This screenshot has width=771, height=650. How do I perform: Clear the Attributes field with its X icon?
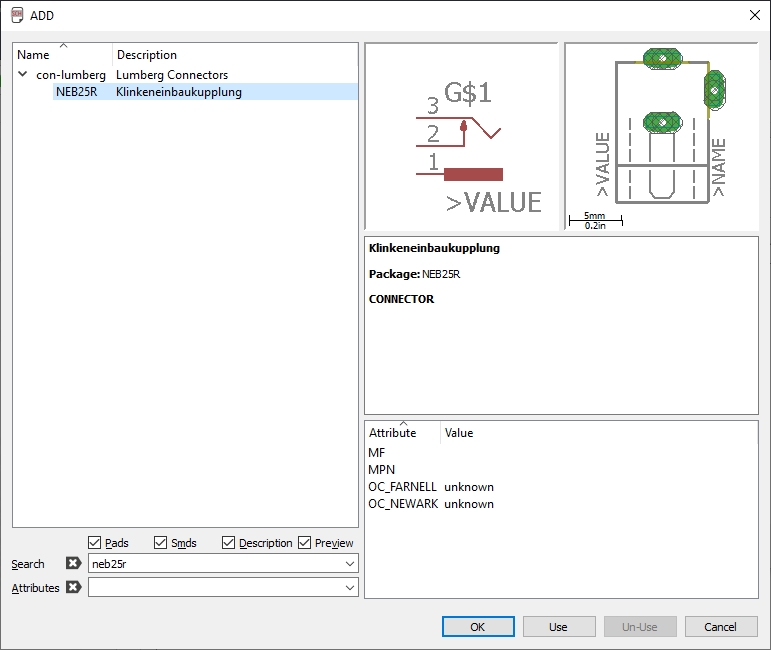[73, 587]
